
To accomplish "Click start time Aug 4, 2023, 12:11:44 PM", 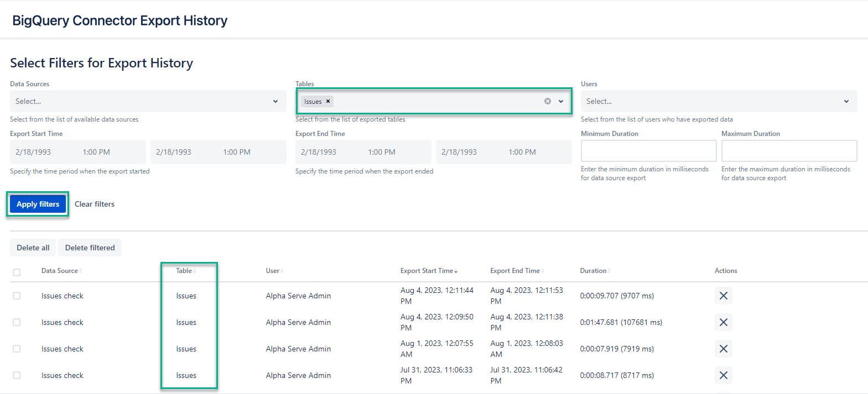I will pos(437,296).
